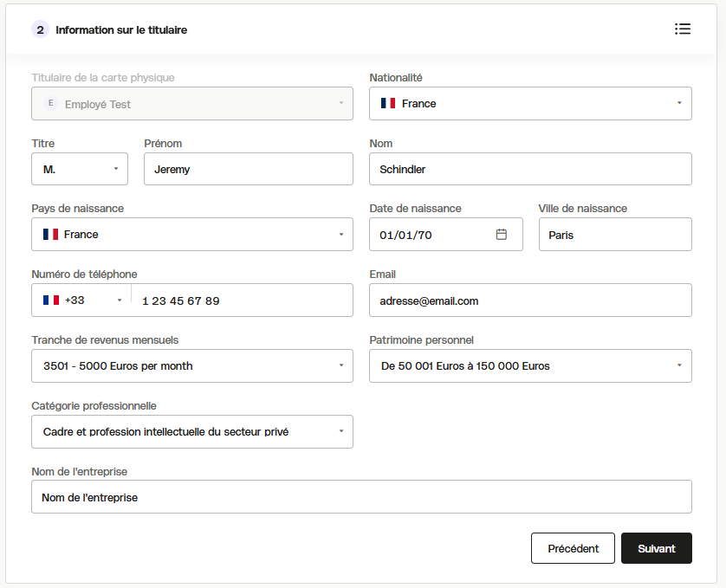Select the Nom de l'entreprise text field
The height and width of the screenshot is (588, 726).
click(361, 497)
